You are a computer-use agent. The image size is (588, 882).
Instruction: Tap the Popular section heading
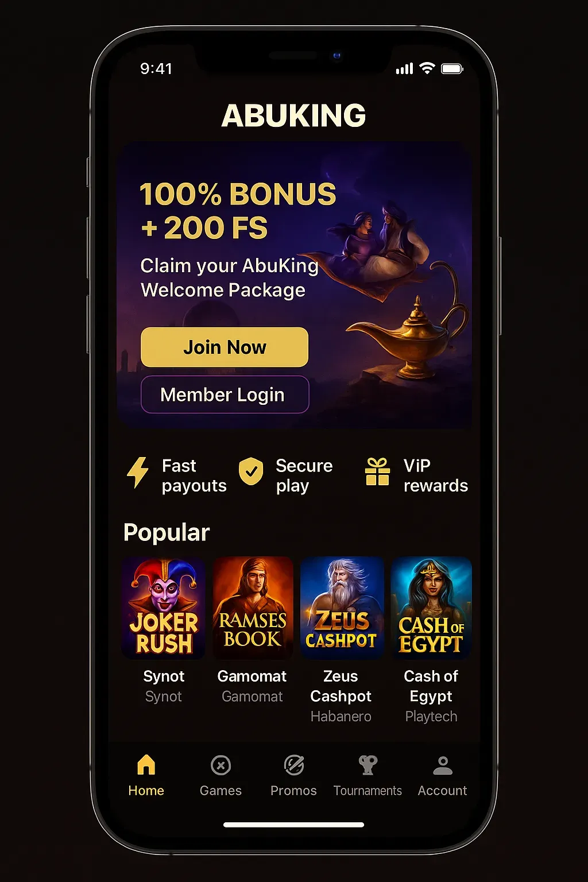coord(167,533)
